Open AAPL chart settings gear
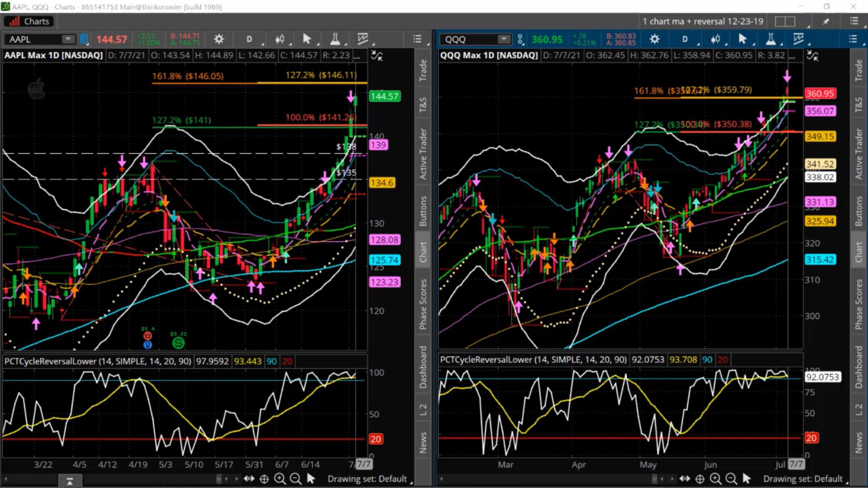868x488 pixels. (x=219, y=39)
